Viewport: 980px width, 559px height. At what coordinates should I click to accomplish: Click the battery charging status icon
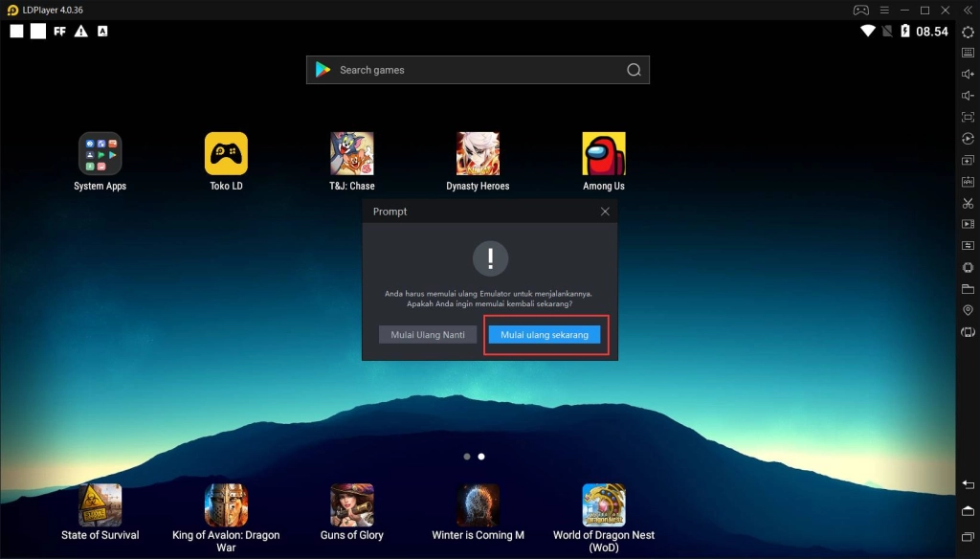click(905, 31)
